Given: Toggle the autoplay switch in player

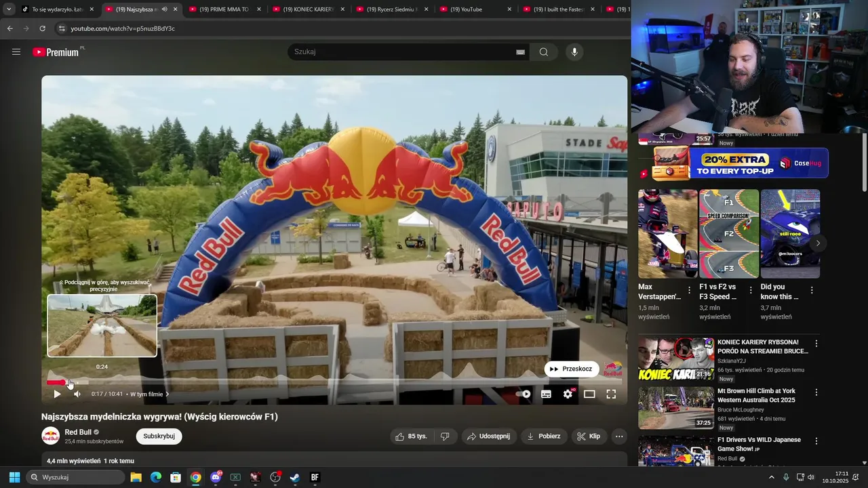Looking at the screenshot, I should pyautogui.click(x=523, y=394).
